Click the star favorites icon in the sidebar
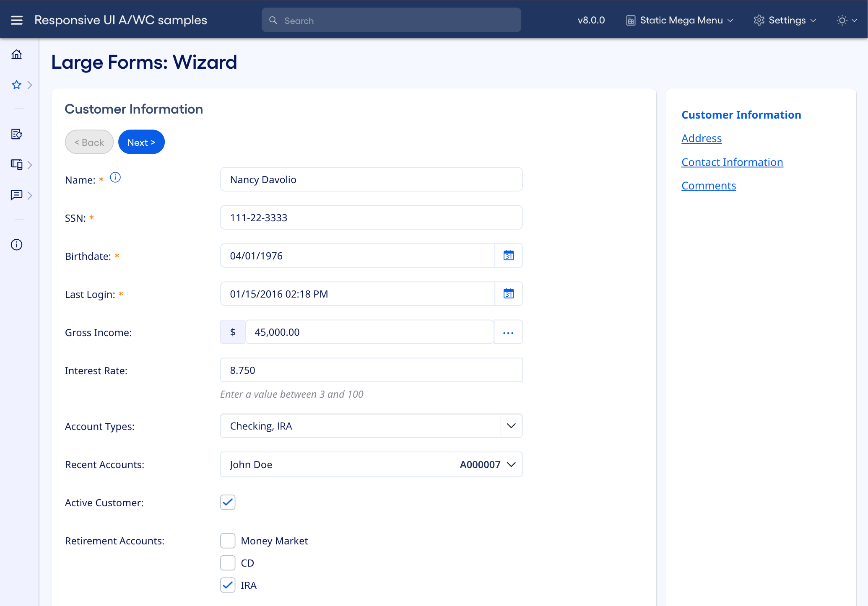 tap(16, 85)
